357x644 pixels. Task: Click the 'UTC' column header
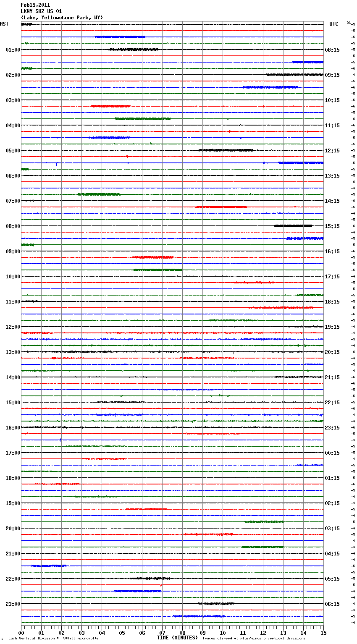click(334, 24)
